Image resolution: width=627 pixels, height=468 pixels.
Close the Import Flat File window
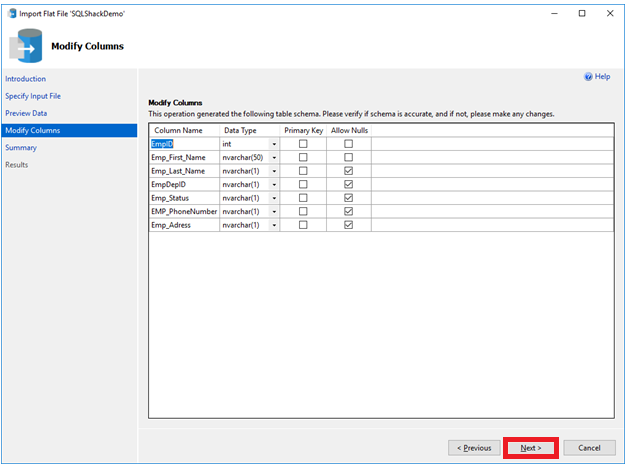610,14
